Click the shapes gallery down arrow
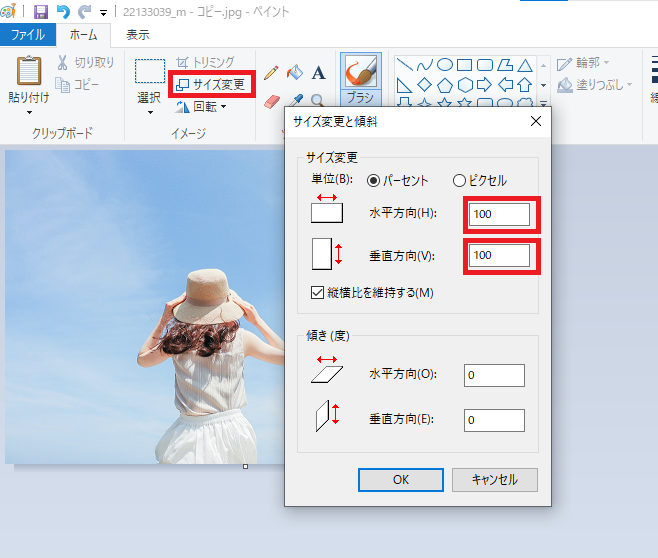 tap(543, 85)
